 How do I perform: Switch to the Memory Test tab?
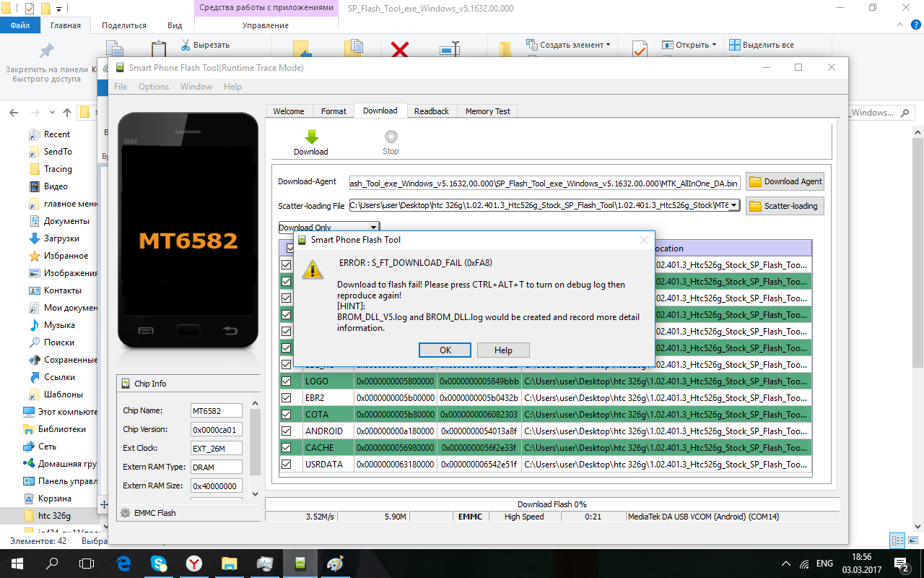pyautogui.click(x=487, y=111)
